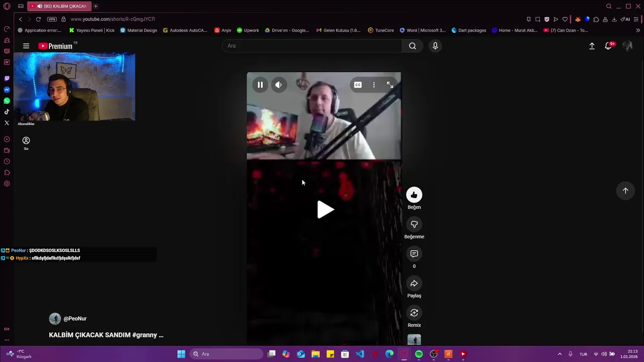Screen dimensions: 644x362
Task: Like the Short with Beğen button
Action: [414, 195]
